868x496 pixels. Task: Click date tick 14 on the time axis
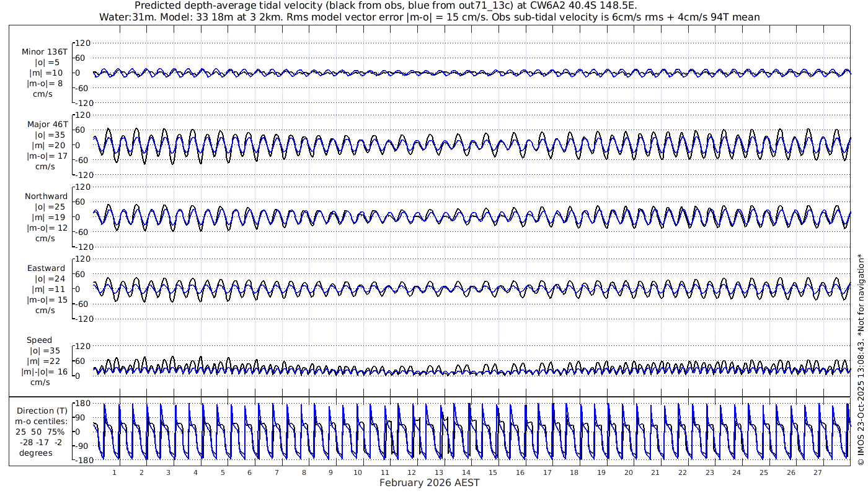pyautogui.click(x=466, y=472)
